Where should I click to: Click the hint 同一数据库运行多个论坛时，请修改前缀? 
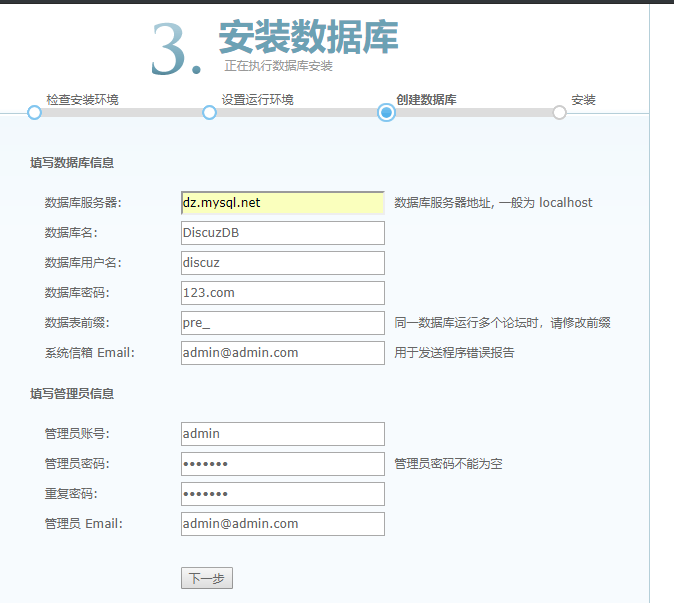point(502,323)
